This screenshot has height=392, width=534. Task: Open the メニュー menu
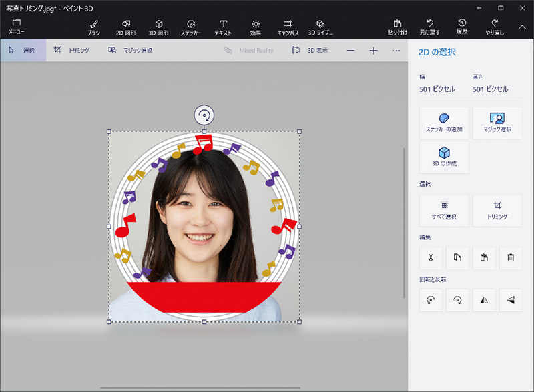coord(16,26)
